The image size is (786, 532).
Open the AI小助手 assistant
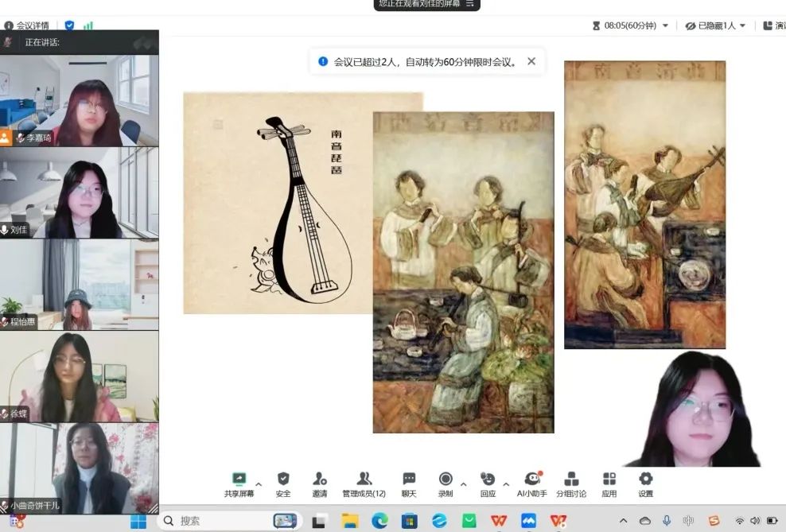point(532,480)
